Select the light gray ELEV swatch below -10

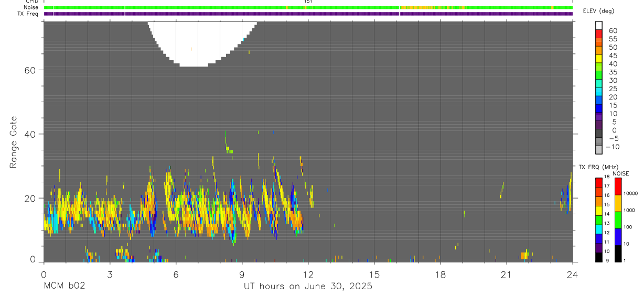[x=599, y=151]
